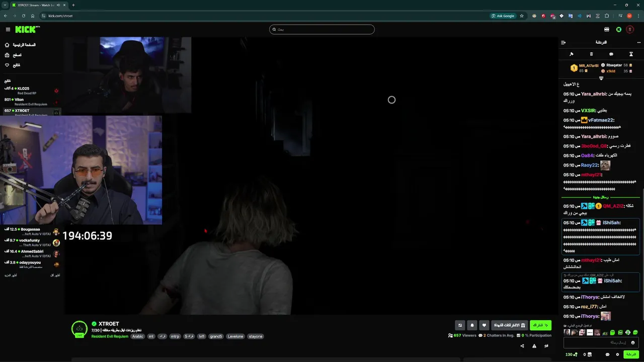
Task: Select the grand5 tag
Action: click(x=216, y=336)
